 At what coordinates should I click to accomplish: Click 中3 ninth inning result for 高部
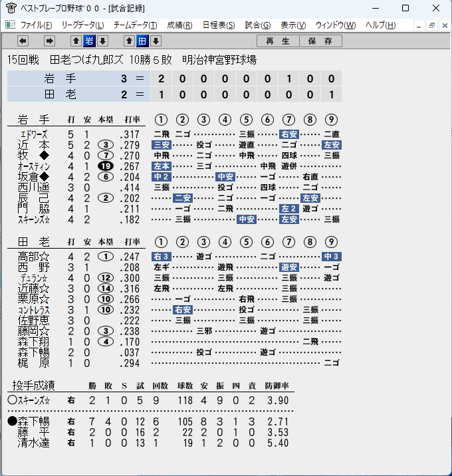(x=332, y=257)
